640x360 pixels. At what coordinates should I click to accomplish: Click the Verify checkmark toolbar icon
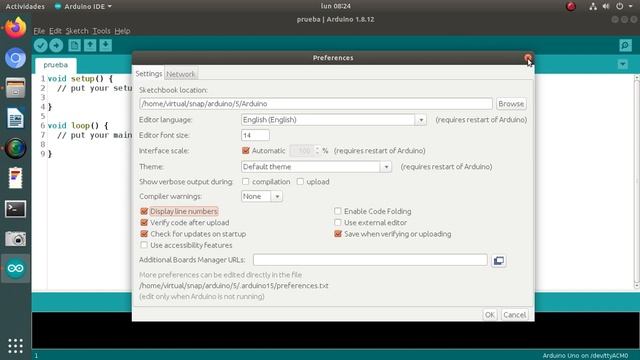coord(40,45)
